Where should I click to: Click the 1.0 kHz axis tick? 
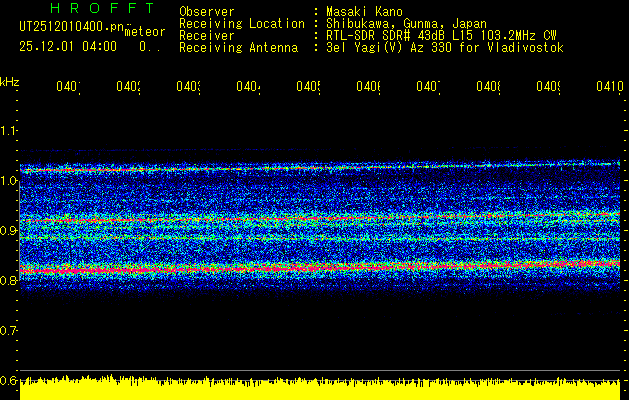coord(9,181)
